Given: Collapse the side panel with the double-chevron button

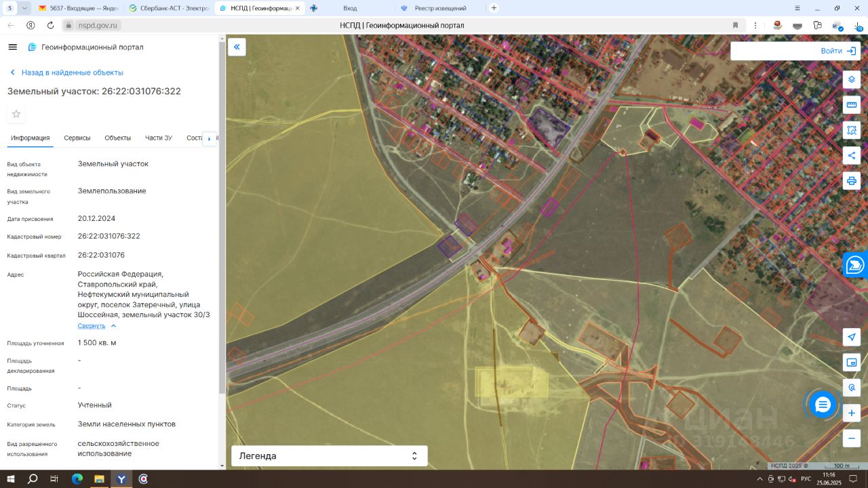Looking at the screenshot, I should [237, 47].
